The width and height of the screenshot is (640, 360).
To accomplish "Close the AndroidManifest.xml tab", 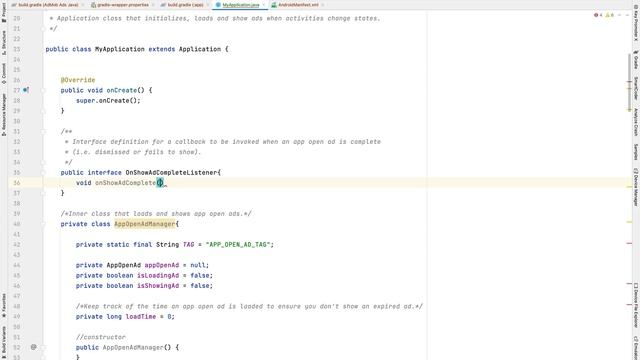I will [323, 5].
